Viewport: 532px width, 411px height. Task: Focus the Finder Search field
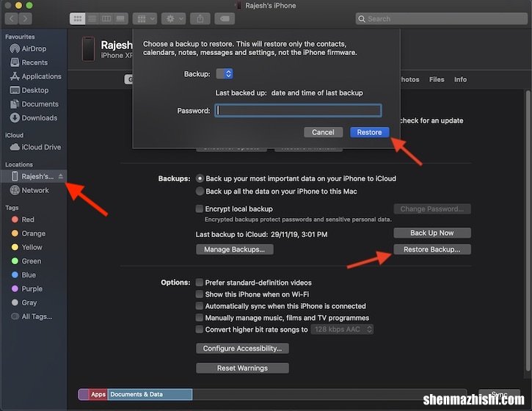pos(442,18)
